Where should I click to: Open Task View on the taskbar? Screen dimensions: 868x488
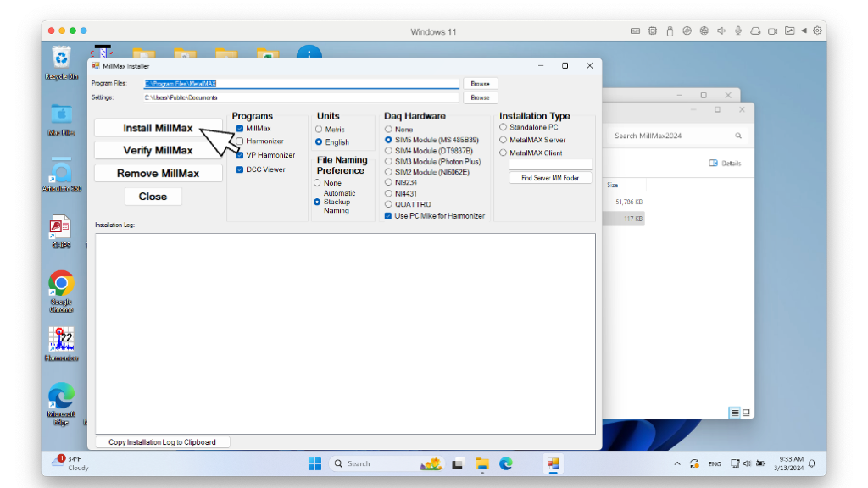coord(457,464)
